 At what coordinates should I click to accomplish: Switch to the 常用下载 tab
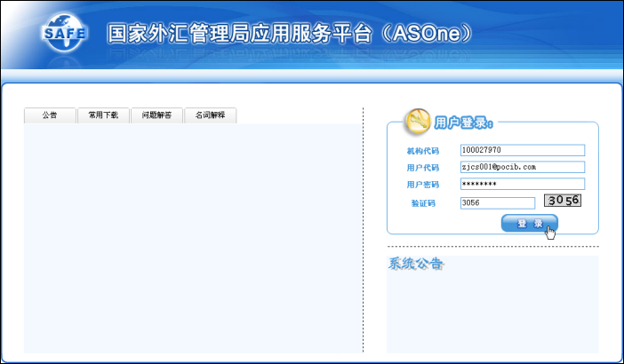click(x=103, y=115)
